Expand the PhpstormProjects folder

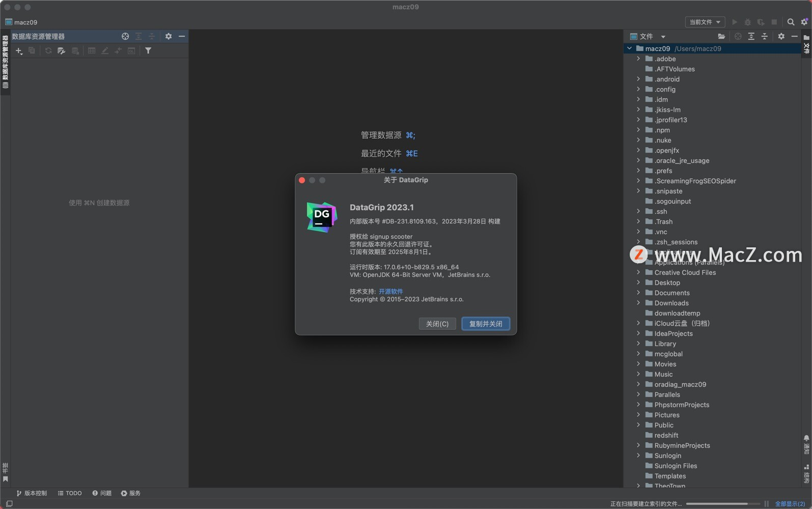(638, 405)
